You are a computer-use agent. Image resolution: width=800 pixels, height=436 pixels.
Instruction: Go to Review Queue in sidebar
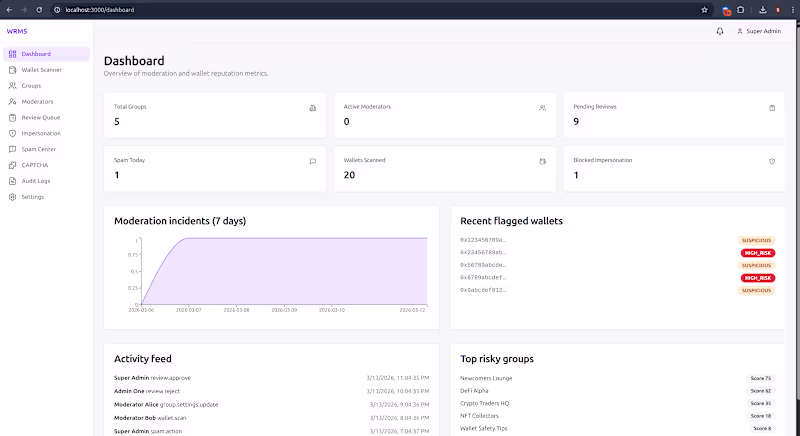point(41,117)
